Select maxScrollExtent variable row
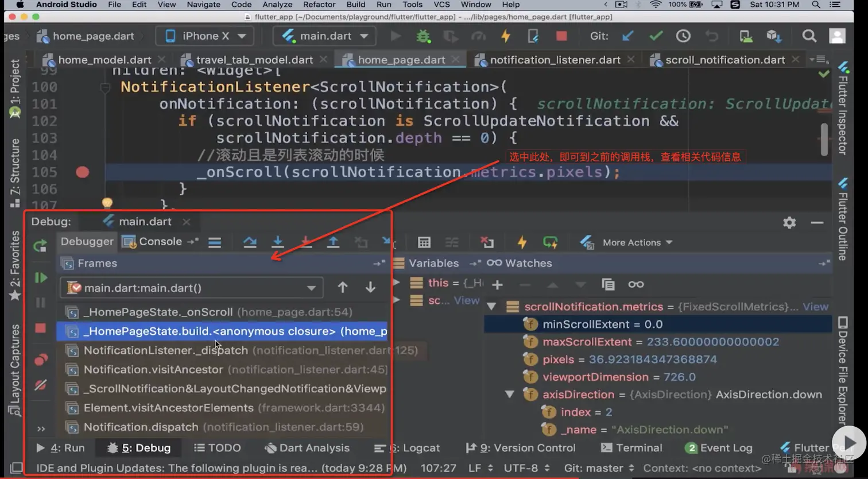This screenshot has height=479, width=868. coord(658,342)
